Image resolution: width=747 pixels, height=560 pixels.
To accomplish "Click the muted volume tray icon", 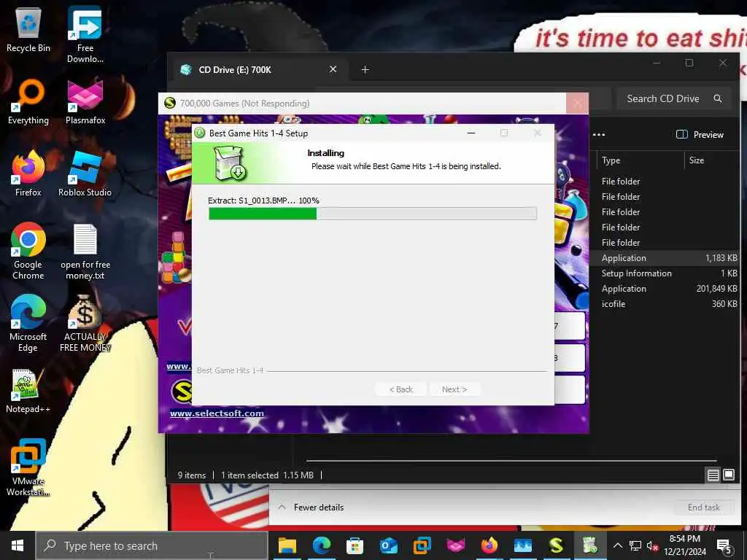I will [653, 545].
